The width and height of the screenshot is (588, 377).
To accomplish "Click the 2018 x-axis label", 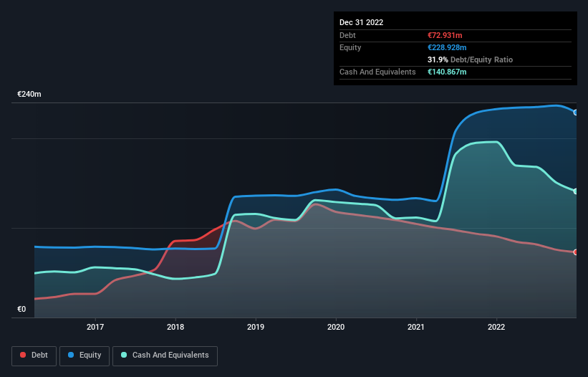I will (175, 327).
